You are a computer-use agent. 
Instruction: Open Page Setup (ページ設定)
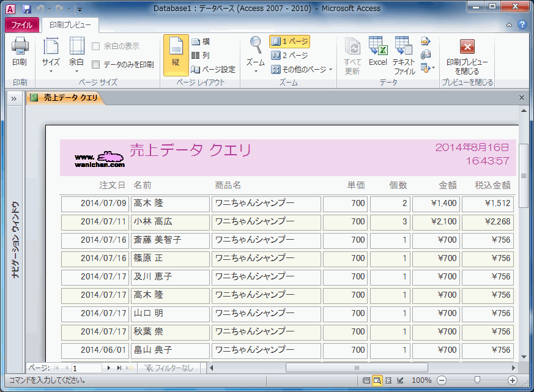pyautogui.click(x=213, y=70)
